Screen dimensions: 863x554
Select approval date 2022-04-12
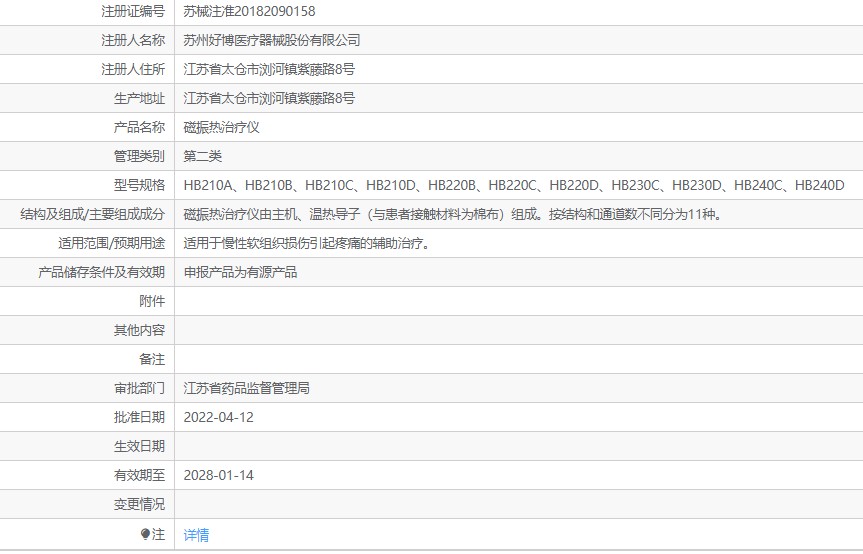219,418
